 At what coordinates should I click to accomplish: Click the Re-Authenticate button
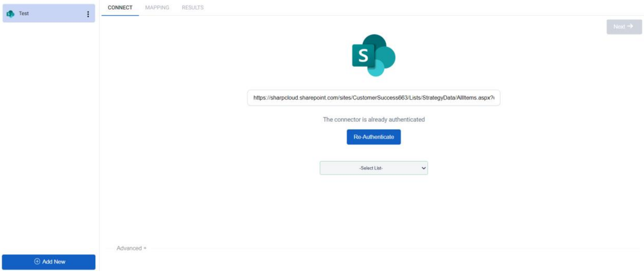point(373,138)
